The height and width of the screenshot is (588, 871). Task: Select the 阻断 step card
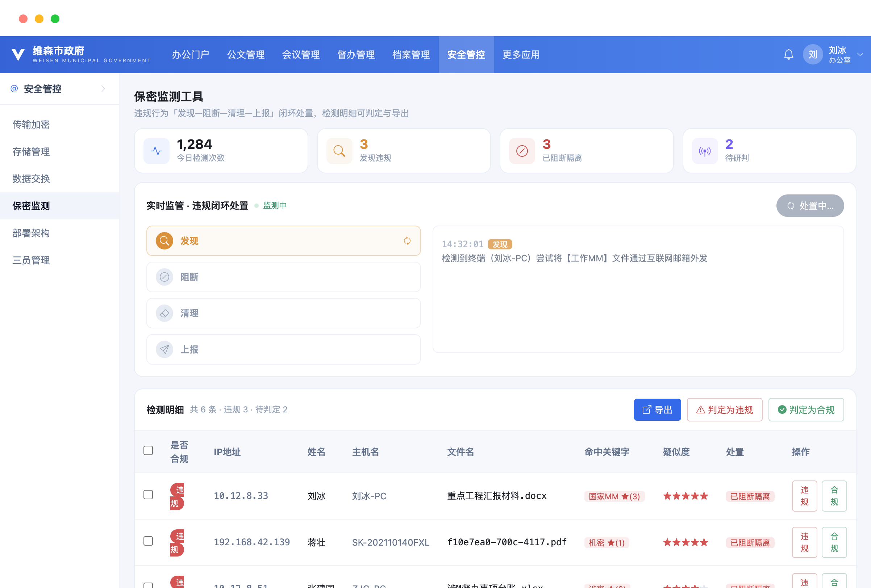[x=284, y=277]
